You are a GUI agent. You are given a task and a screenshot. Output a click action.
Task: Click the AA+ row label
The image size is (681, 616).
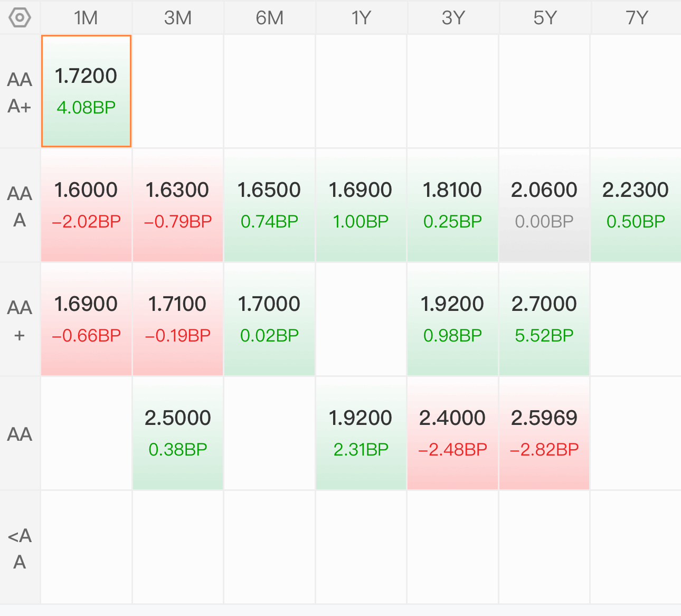point(20,320)
